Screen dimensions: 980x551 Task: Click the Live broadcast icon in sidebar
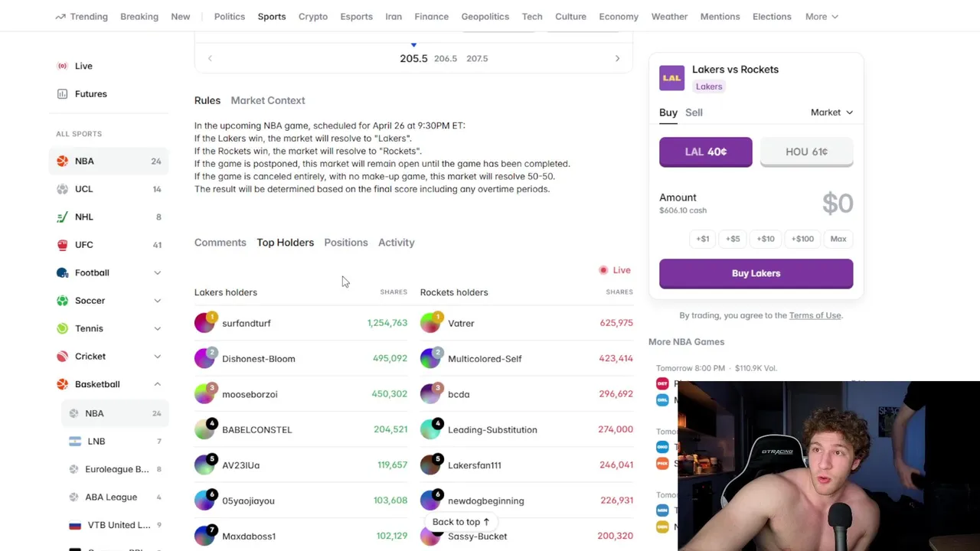(62, 66)
